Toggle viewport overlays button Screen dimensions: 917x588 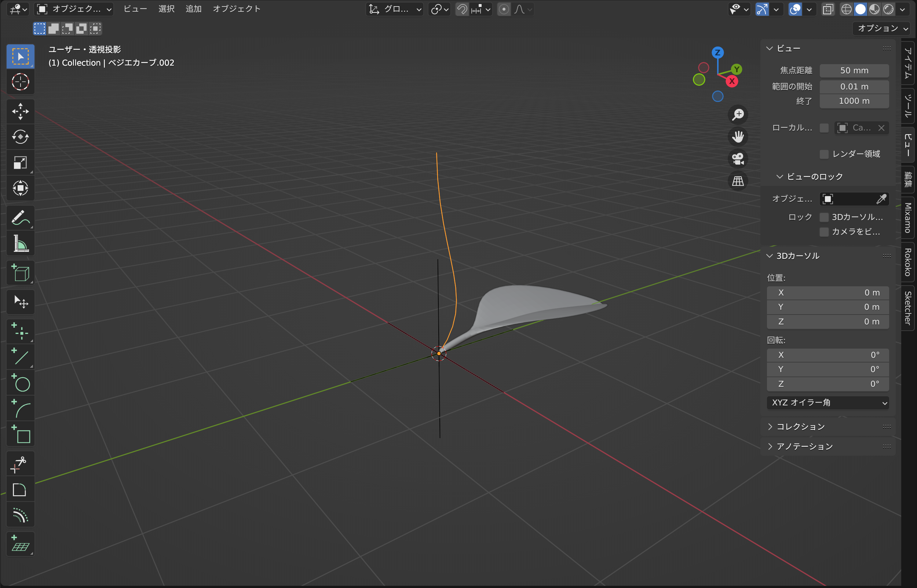[795, 9]
